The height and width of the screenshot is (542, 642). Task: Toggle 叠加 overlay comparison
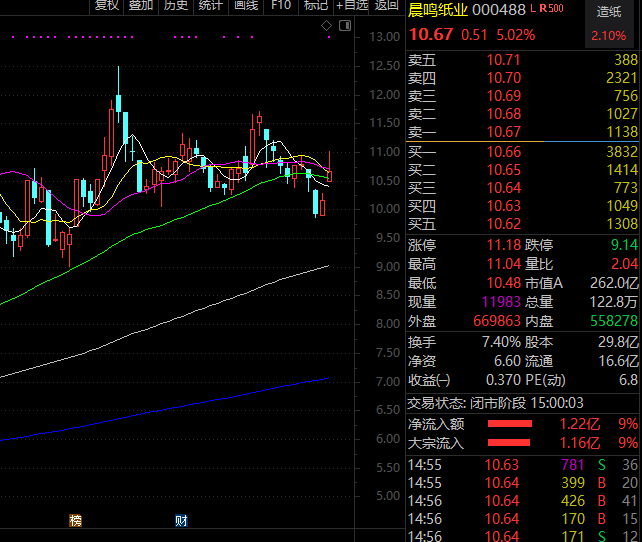click(x=141, y=5)
